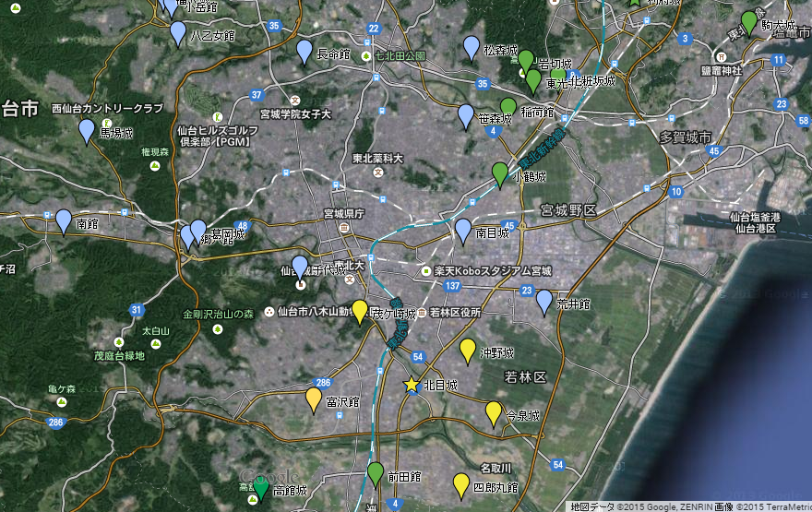The image size is (812, 512).
Task: Click the 亀ケ森 mountain icon
Action: (62, 401)
